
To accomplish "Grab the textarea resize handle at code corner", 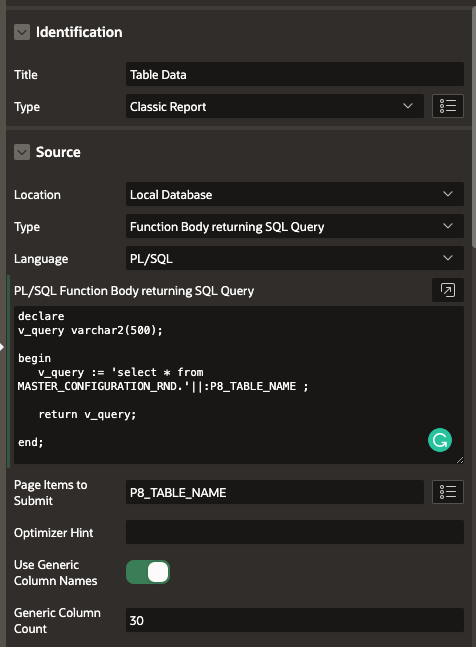I will click(460, 460).
